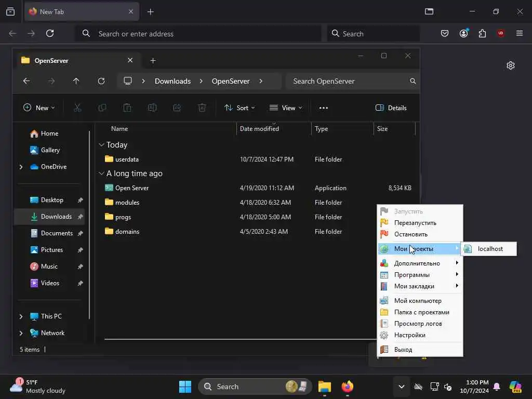Viewport: 532px width, 399px height.
Task: Open the View dropdown
Action: pyautogui.click(x=285, y=108)
